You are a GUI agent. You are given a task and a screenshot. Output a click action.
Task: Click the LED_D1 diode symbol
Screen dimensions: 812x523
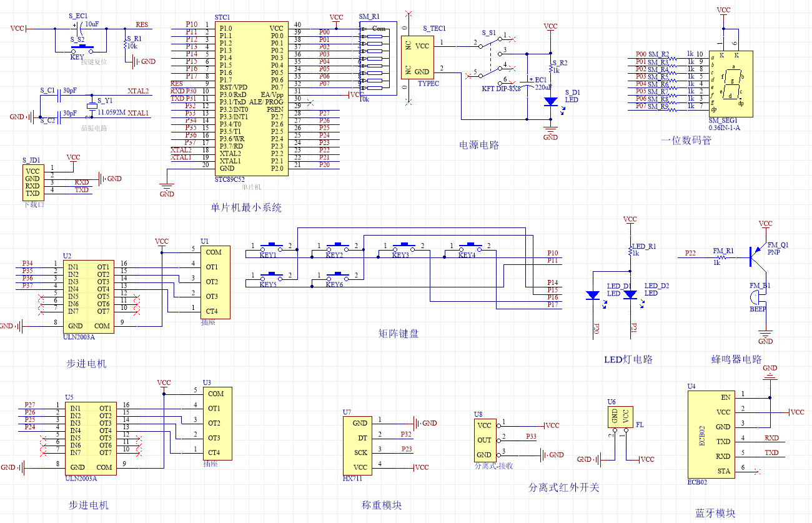[x=593, y=294]
